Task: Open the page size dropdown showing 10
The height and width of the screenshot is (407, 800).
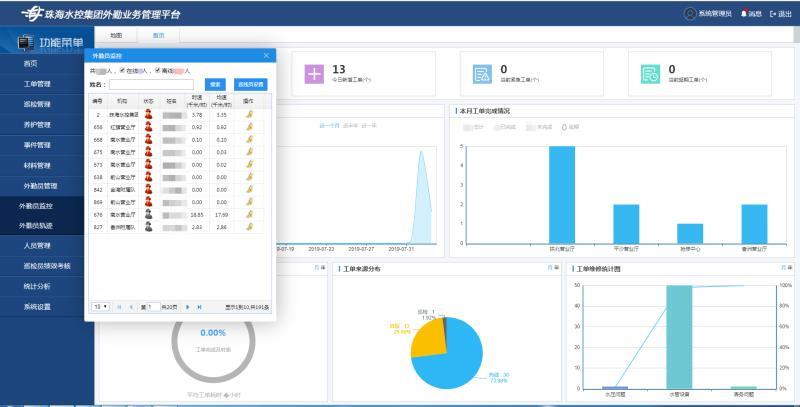Action: pyautogui.click(x=101, y=306)
